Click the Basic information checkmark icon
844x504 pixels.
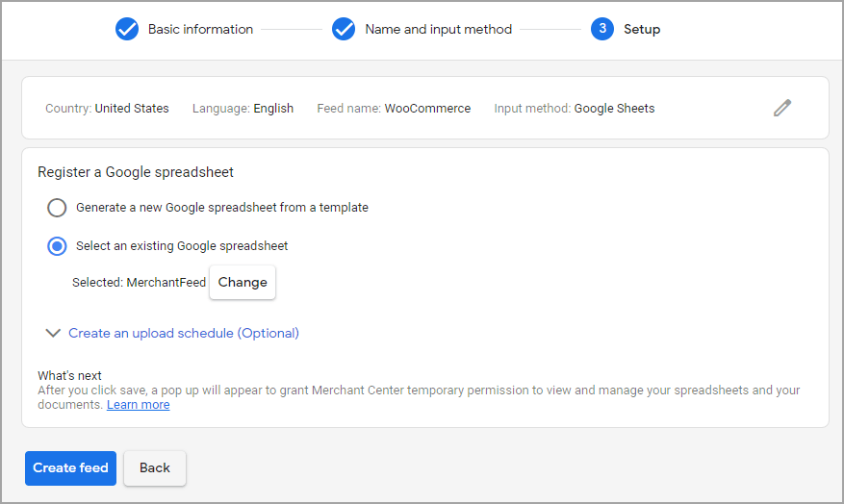pyautogui.click(x=127, y=29)
